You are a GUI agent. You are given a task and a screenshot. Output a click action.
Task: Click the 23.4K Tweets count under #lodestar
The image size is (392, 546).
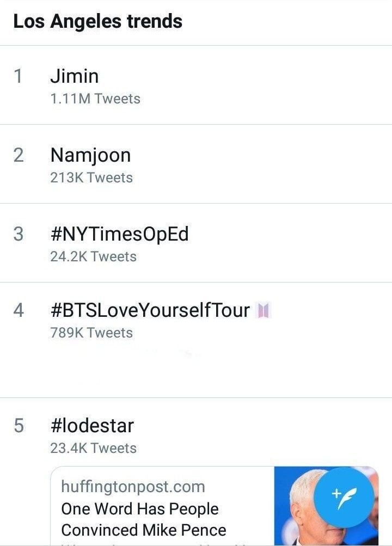pyautogui.click(x=93, y=448)
